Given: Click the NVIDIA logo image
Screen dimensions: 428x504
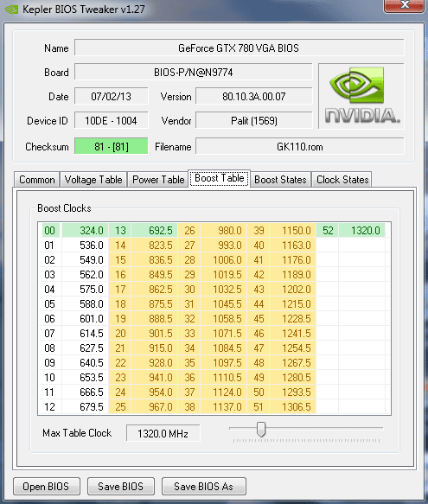Looking at the screenshot, I should (x=361, y=96).
